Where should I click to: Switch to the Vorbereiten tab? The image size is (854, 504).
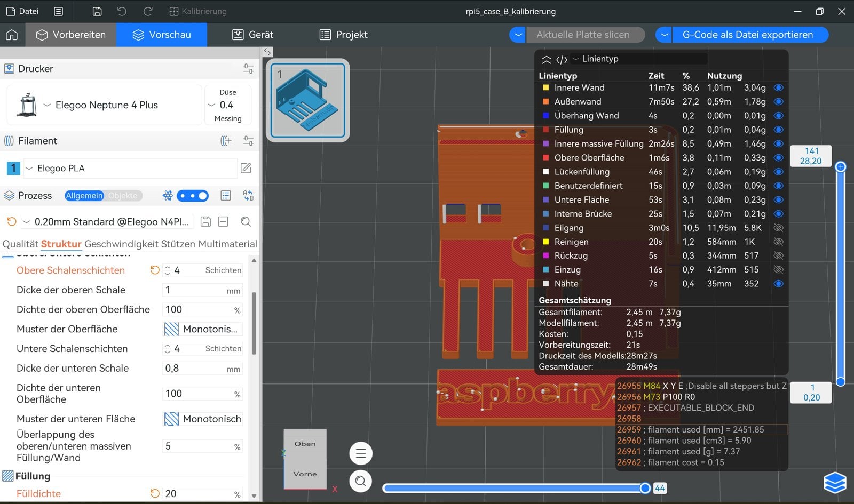point(70,35)
